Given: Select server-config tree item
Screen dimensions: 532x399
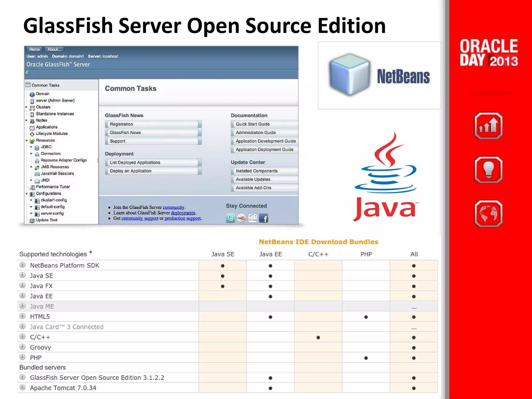Looking at the screenshot, I should (x=52, y=213).
